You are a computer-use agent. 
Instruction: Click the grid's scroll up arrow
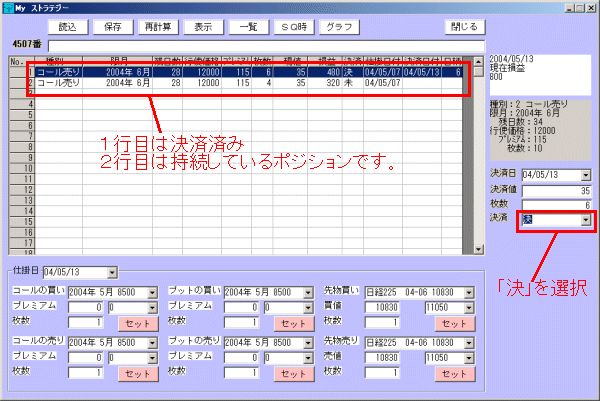point(478,61)
